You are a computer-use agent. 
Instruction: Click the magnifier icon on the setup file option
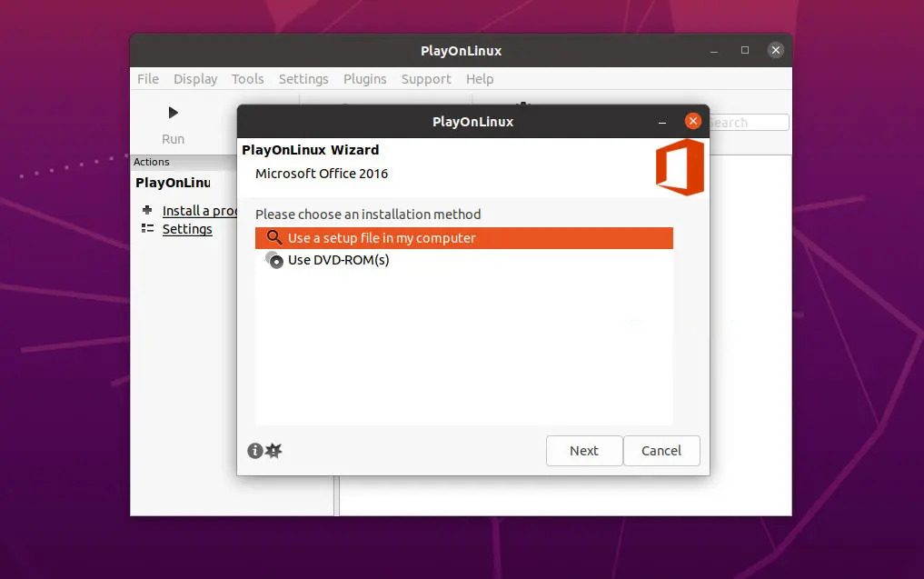tap(273, 237)
